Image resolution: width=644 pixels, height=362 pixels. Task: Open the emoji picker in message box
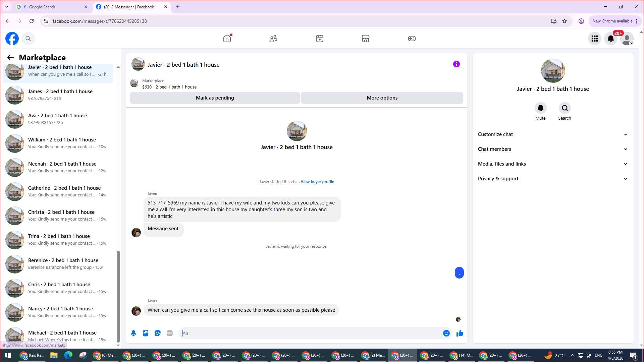pyautogui.click(x=446, y=333)
